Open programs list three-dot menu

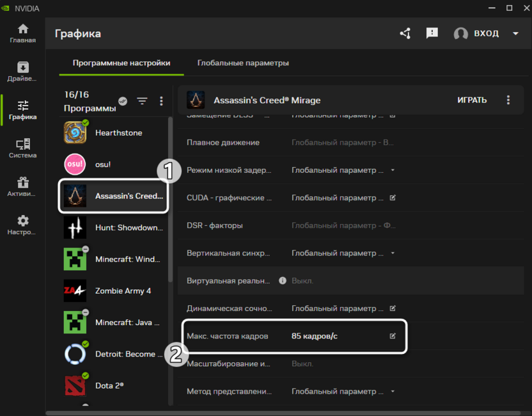pyautogui.click(x=161, y=101)
